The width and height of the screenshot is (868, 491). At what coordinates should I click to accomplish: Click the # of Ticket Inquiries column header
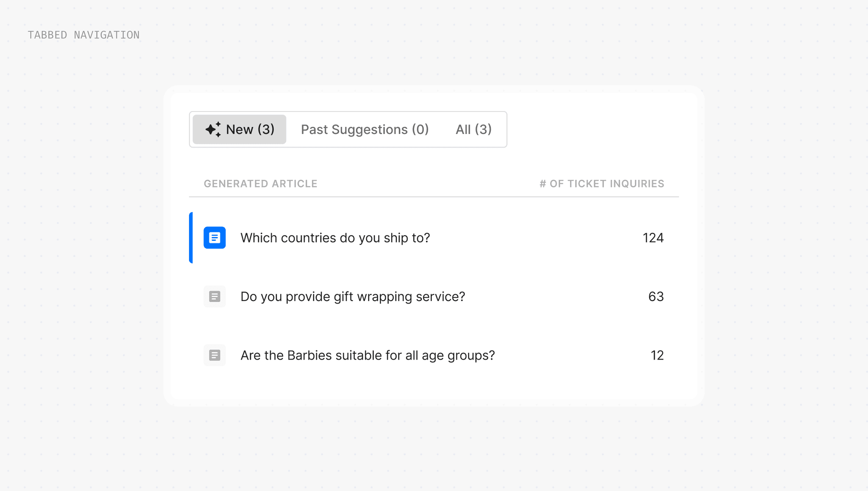click(601, 184)
